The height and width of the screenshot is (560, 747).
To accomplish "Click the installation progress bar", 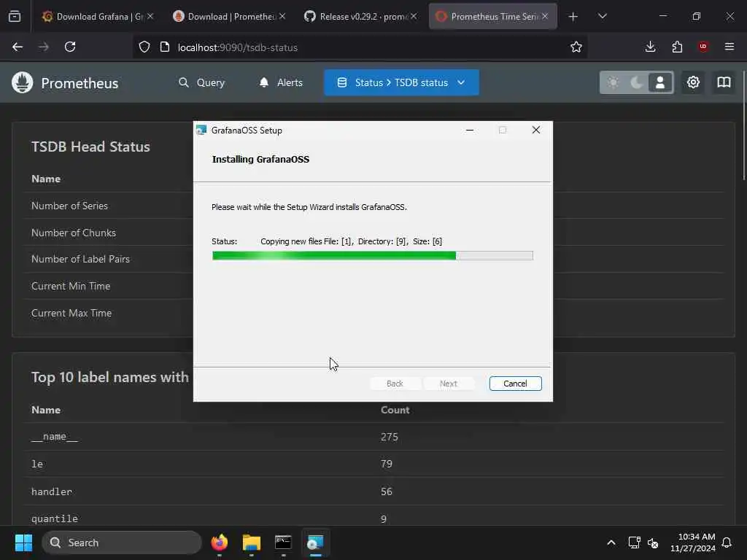I will [x=372, y=256].
